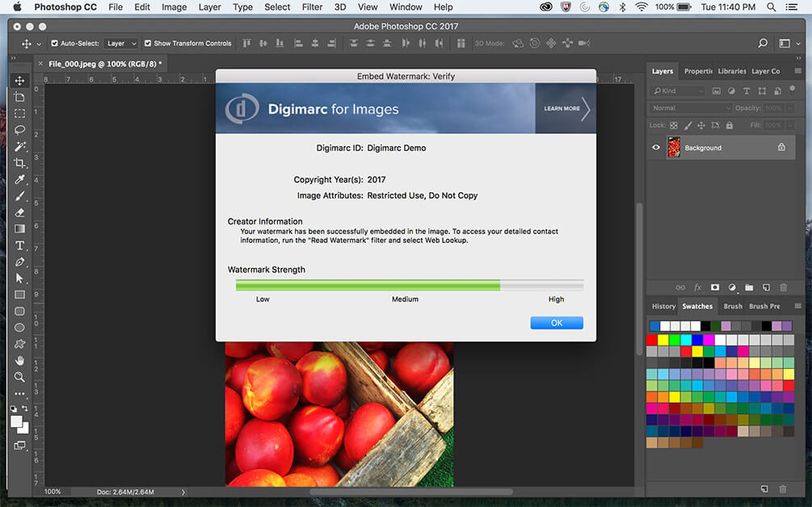The height and width of the screenshot is (507, 812).
Task: Create a new adjustment layer
Action: [x=732, y=287]
